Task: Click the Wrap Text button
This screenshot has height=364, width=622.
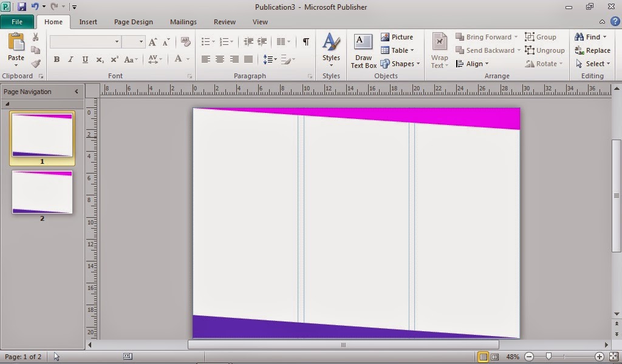Action: coord(440,51)
